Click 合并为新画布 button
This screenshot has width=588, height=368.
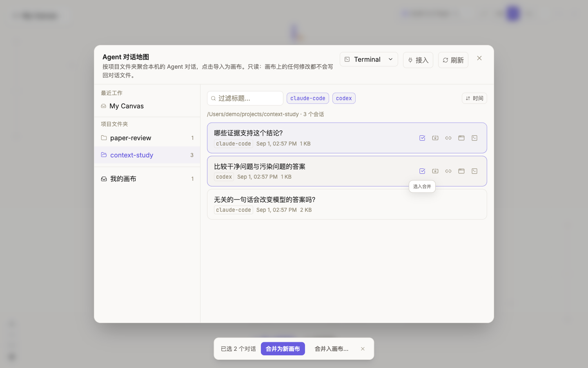click(283, 349)
